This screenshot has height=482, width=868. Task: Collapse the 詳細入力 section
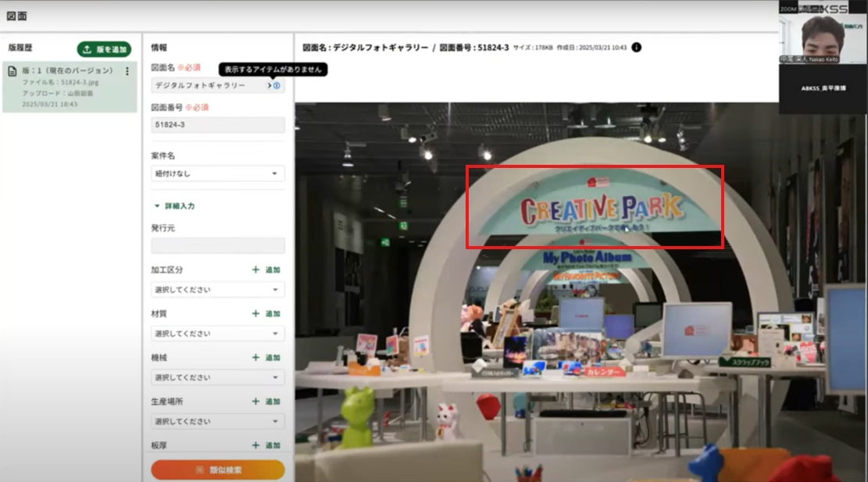coord(174,206)
